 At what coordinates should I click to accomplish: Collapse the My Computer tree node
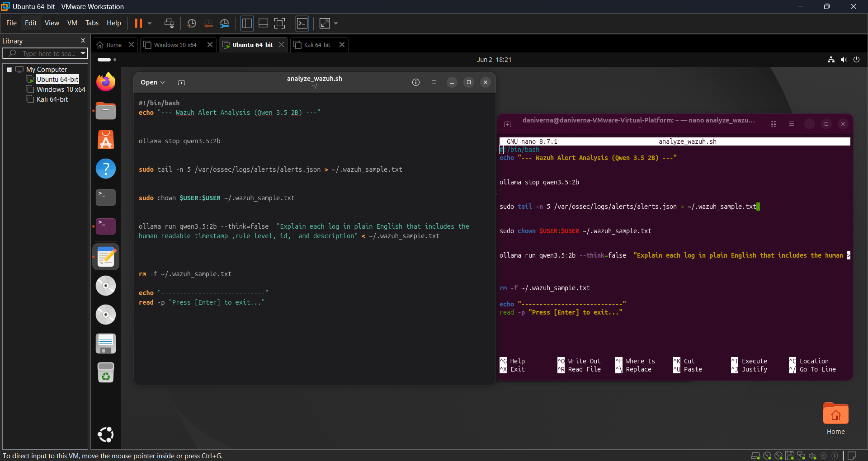(9, 70)
